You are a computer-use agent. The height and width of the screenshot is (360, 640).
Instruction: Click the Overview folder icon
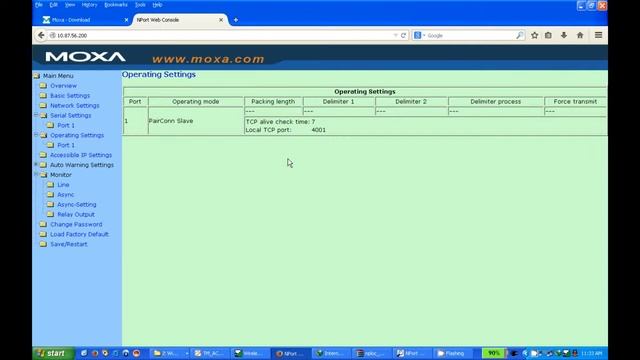43,86
